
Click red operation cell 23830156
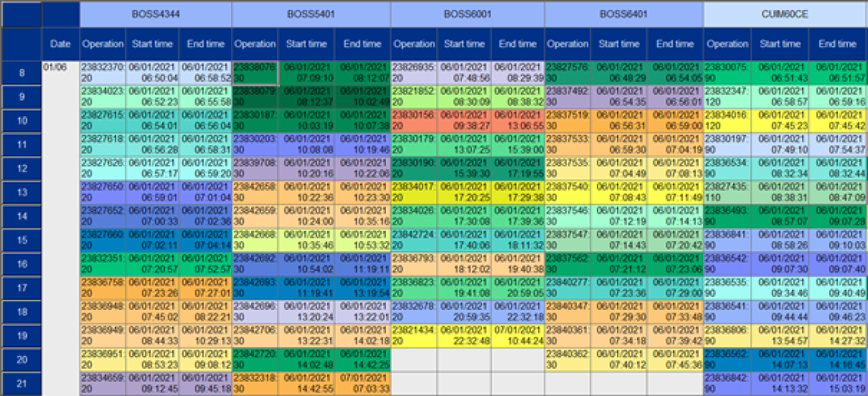pyautogui.click(x=414, y=121)
